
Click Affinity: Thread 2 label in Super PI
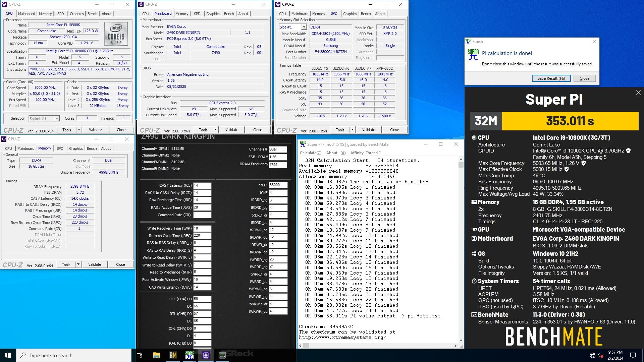coord(365,153)
